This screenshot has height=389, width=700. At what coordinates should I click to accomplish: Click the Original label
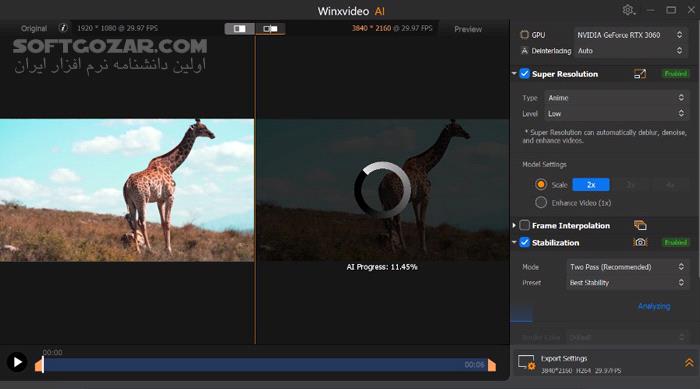[x=34, y=28]
